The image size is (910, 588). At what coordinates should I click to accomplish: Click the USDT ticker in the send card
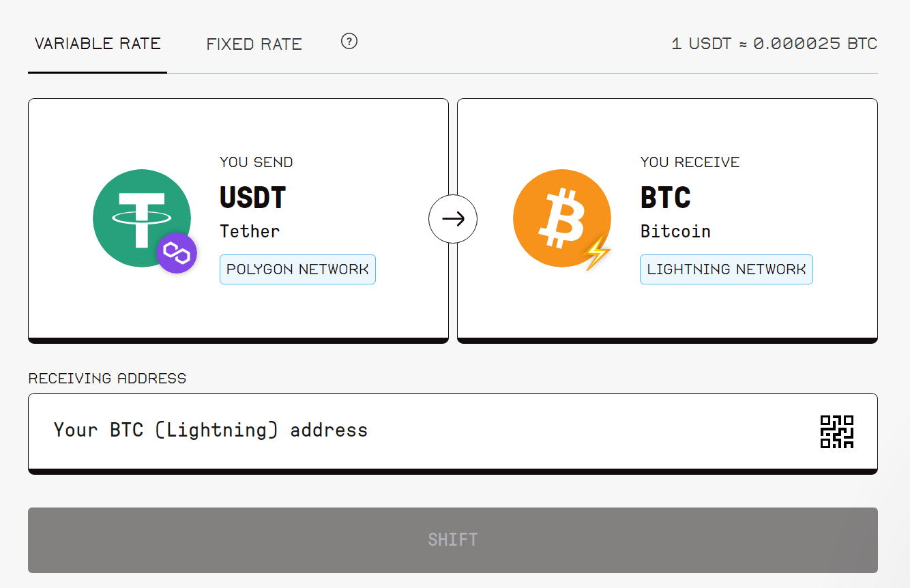[x=252, y=198]
